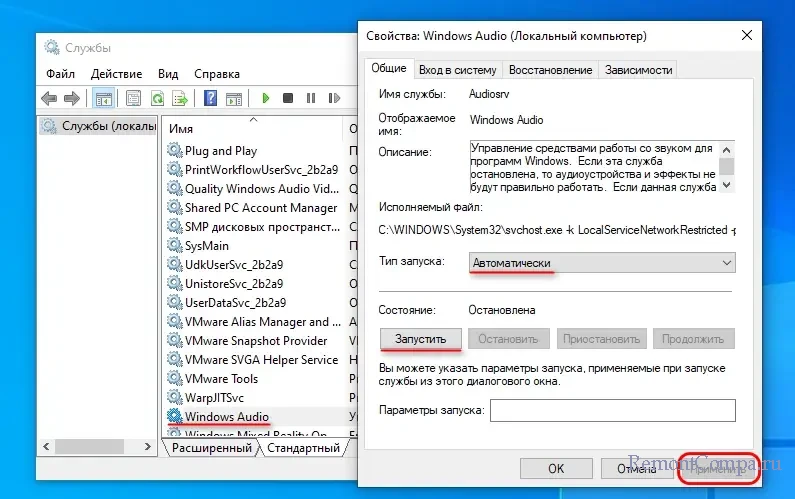The width and height of the screenshot is (795, 499).
Task: Click the greyed Остановить button
Action: click(508, 339)
